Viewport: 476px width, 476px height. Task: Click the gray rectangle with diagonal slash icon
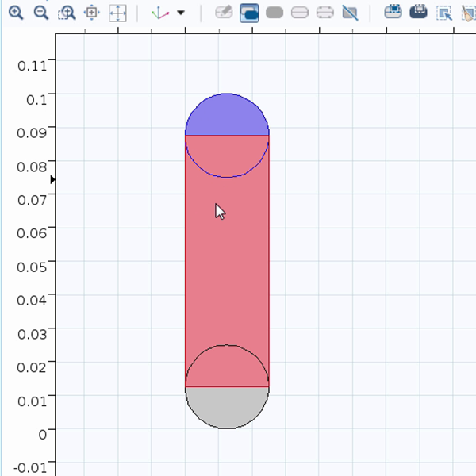pyautogui.click(x=350, y=13)
